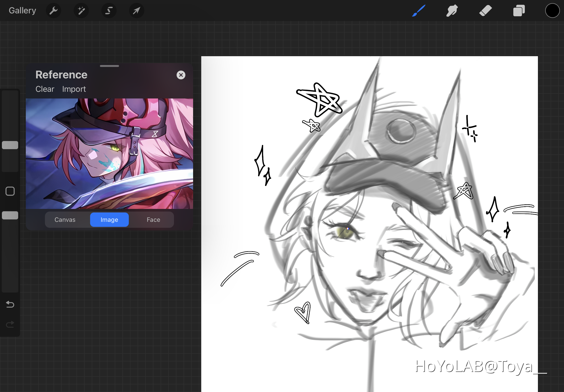Open the Layers panel
The image size is (564, 392).
tap(519, 10)
